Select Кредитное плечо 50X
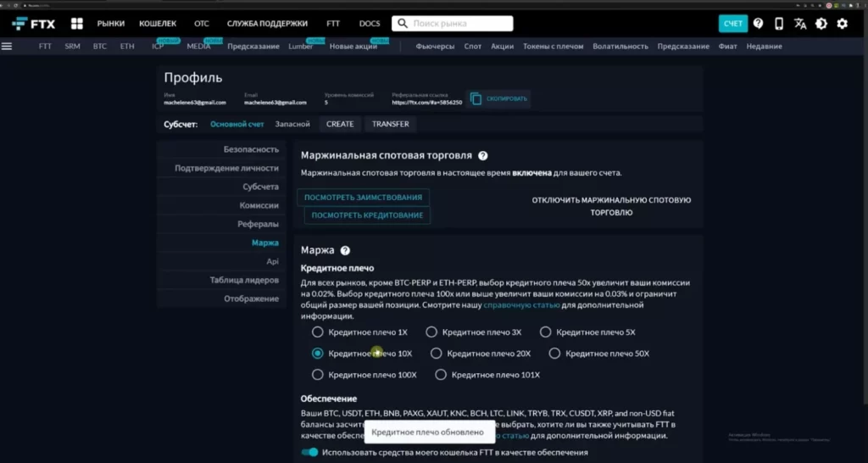The height and width of the screenshot is (463, 868). (x=554, y=354)
